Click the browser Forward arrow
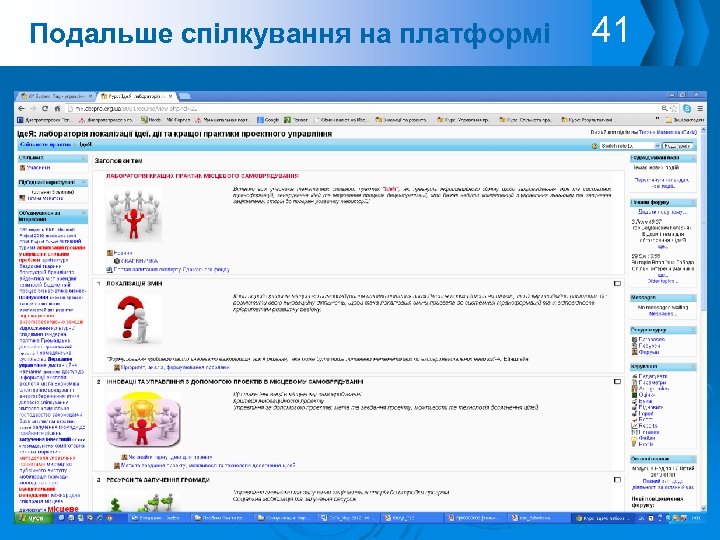The width and height of the screenshot is (720, 540). click(x=33, y=108)
